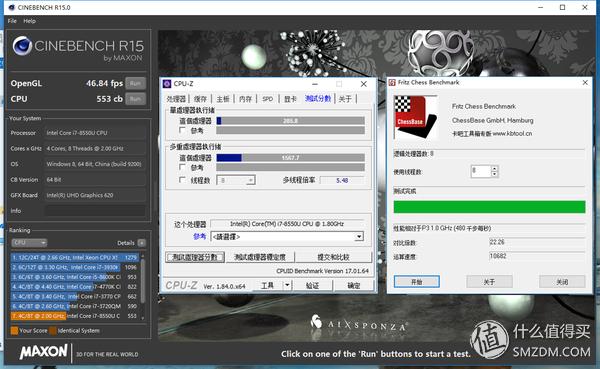The image size is (600, 369).
Task: Switch to the 处理器 tab in CPU-Z
Action: click(x=176, y=99)
